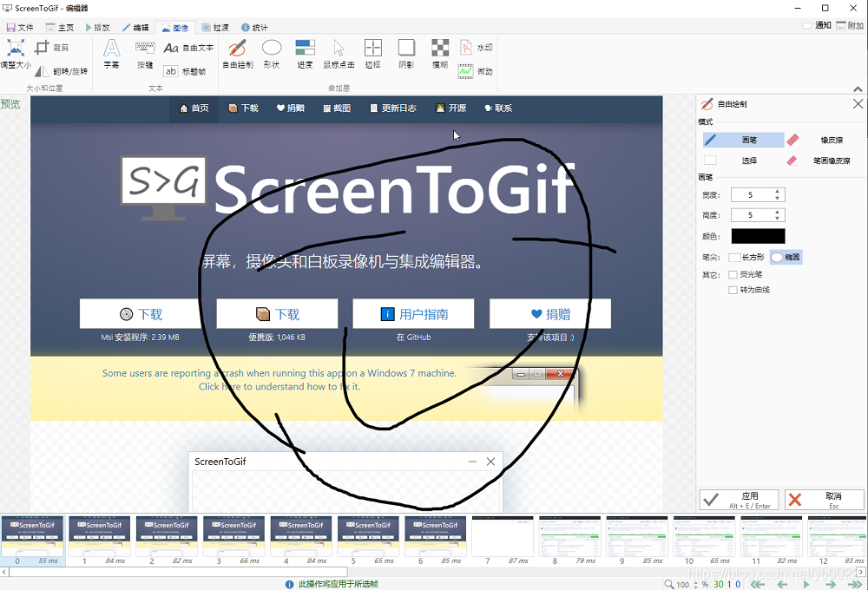Open the 图像 image tab
868x590 pixels.
click(x=175, y=28)
